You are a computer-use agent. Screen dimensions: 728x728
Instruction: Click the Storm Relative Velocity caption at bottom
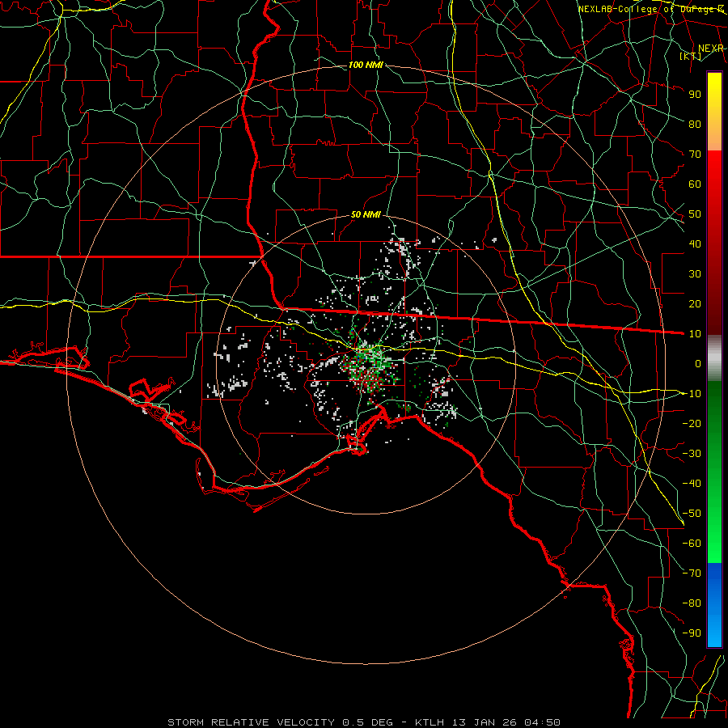(x=364, y=722)
